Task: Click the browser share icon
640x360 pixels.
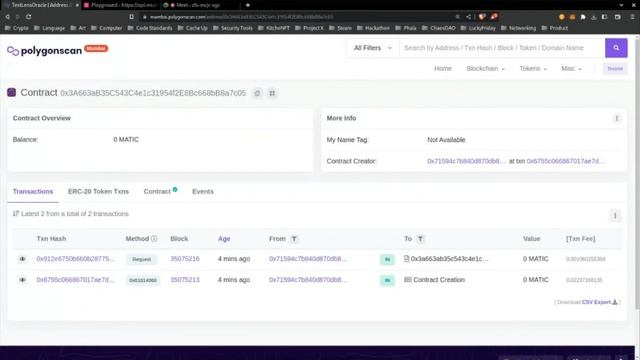Action: [x=468, y=17]
